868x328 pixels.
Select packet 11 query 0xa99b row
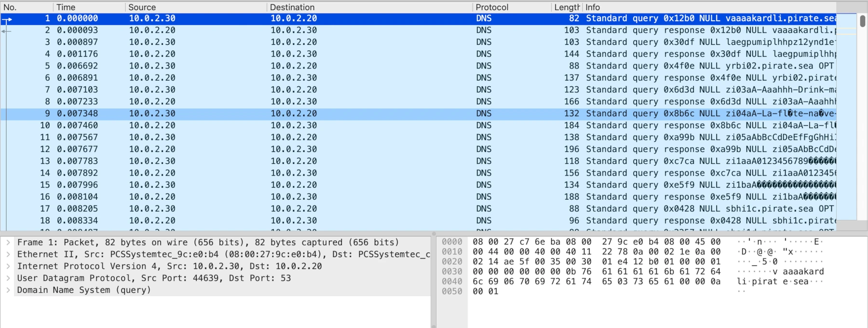click(419, 137)
